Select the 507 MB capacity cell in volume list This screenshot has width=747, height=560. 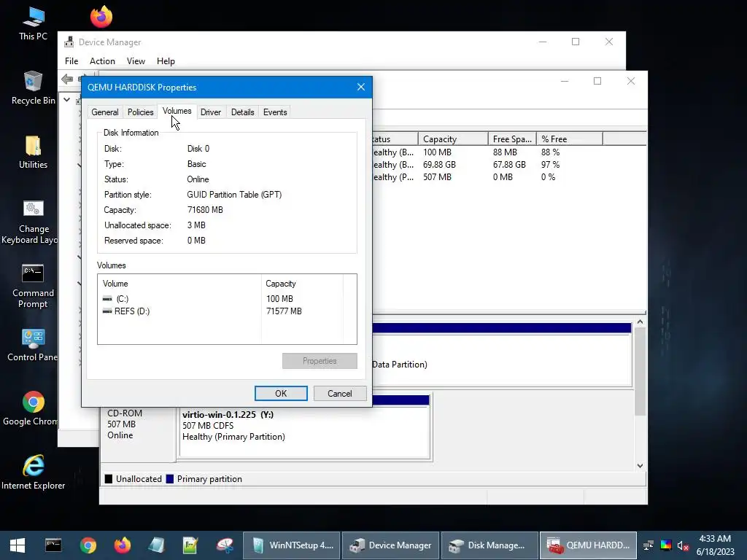(437, 177)
